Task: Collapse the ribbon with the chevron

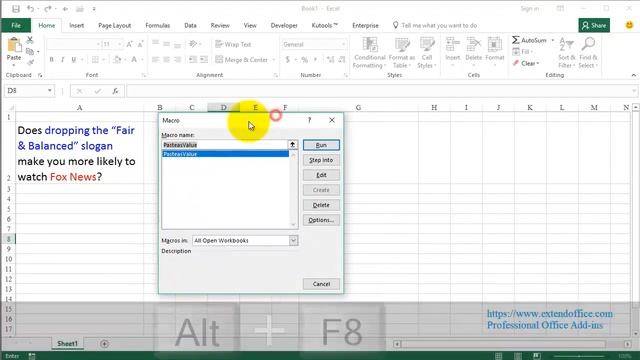Action: pyautogui.click(x=633, y=75)
